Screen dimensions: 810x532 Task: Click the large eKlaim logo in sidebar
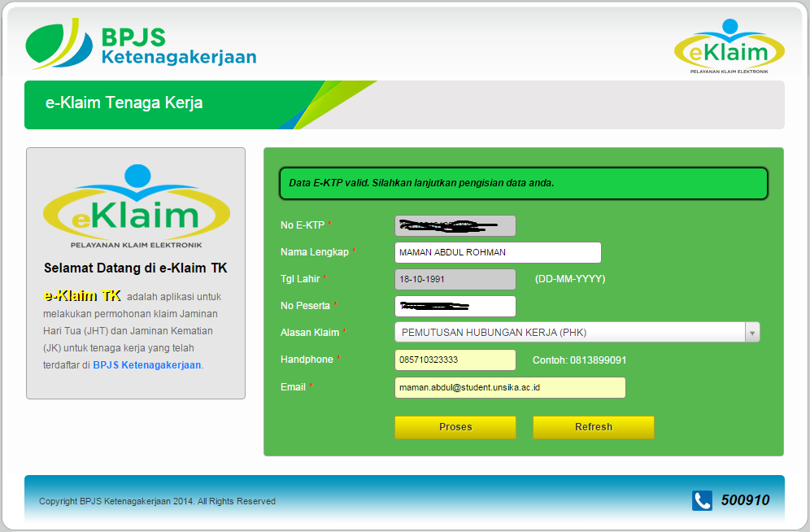click(x=137, y=207)
